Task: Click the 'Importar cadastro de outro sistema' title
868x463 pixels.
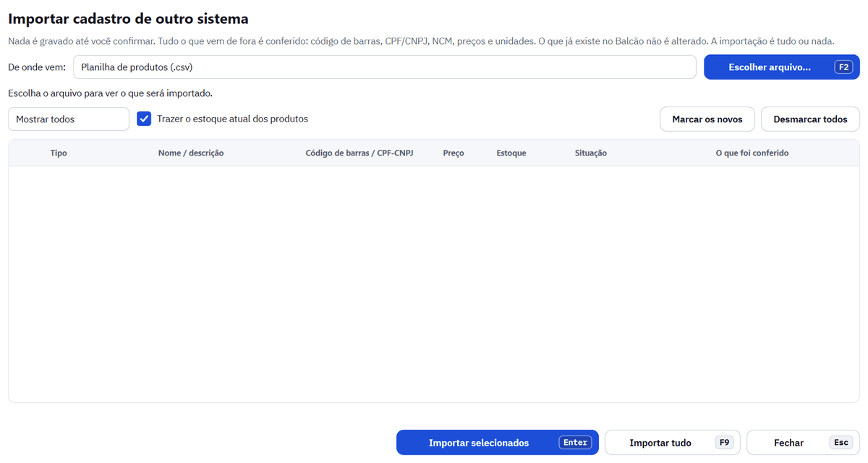Action: click(x=128, y=19)
